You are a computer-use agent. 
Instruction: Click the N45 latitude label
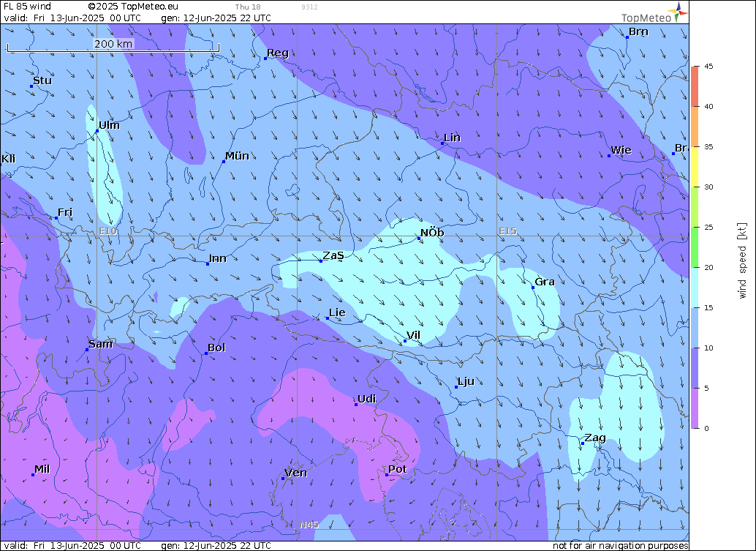point(309,525)
